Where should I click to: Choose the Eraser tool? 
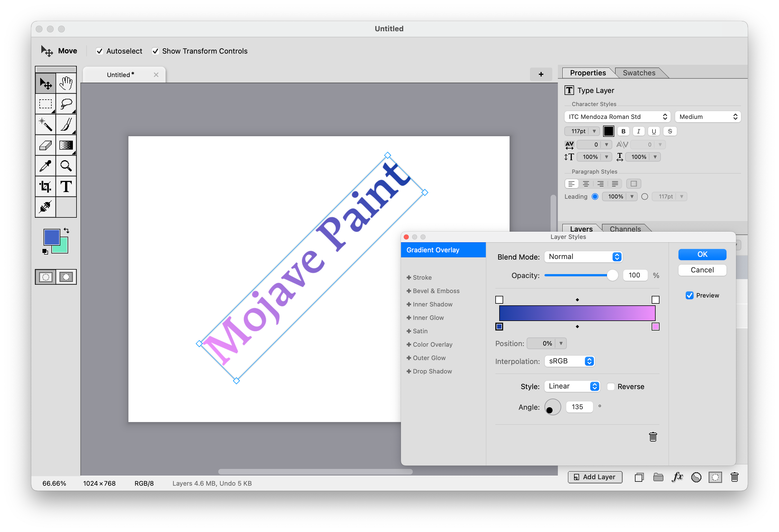[x=46, y=145]
